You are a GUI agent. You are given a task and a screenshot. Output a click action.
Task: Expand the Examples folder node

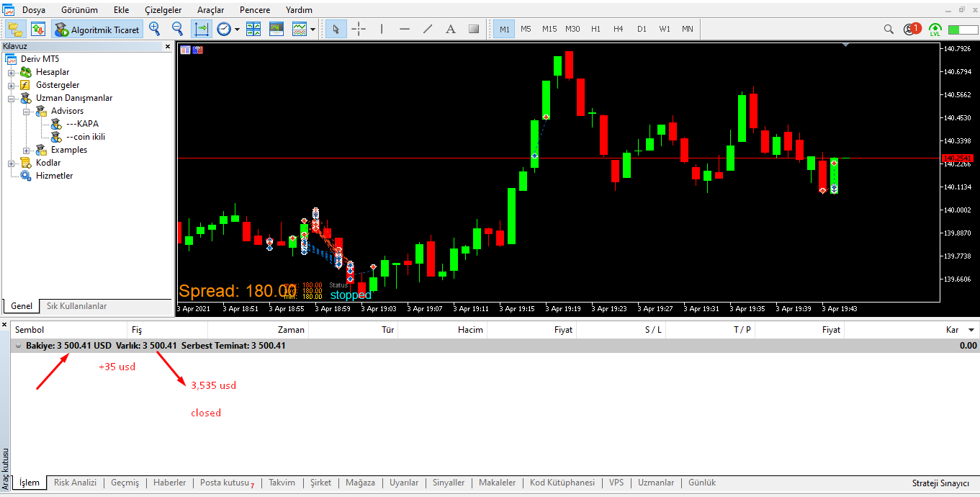[x=27, y=150]
